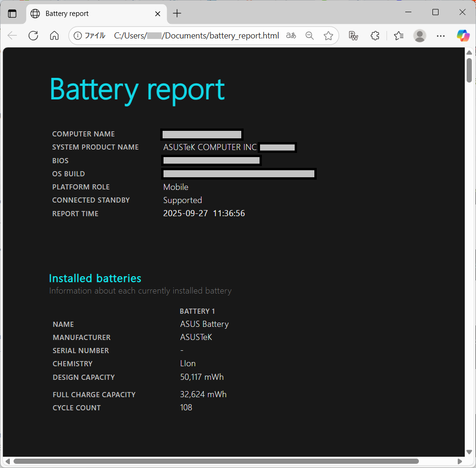Click the DESIGN CAPACITY label
Viewport: 476px width, 468px height.
point(84,377)
